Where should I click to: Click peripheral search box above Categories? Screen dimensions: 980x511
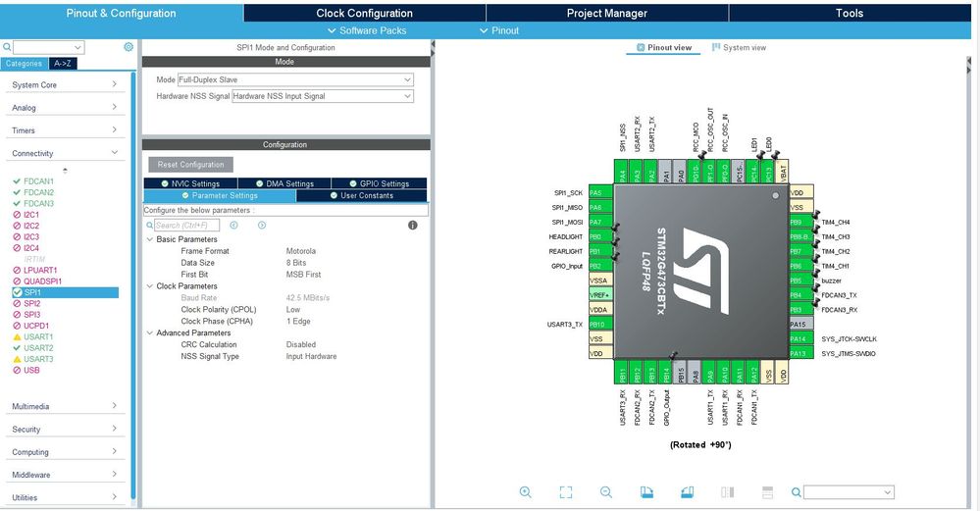(49, 47)
